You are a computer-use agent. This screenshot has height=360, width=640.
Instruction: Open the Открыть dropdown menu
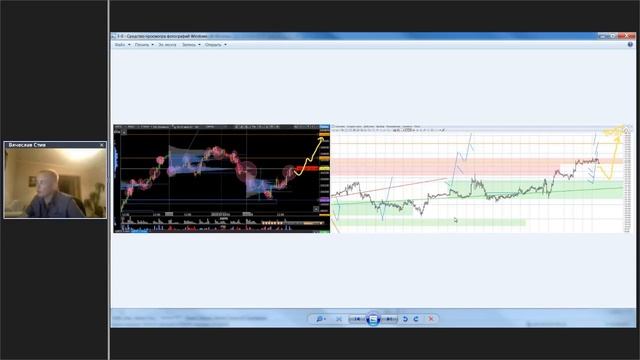pos(216,44)
